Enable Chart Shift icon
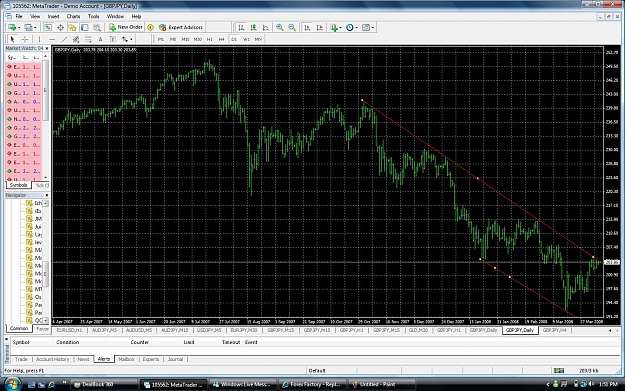 click(319, 28)
